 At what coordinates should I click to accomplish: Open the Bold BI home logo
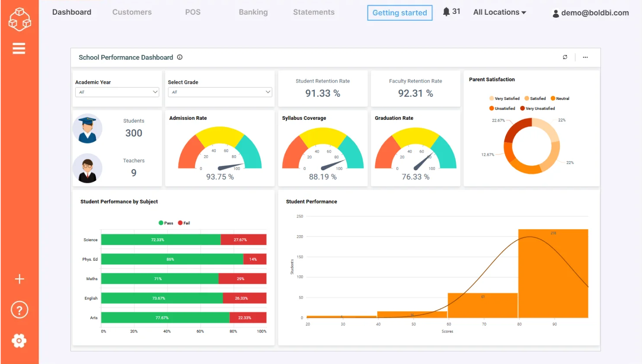click(x=19, y=19)
